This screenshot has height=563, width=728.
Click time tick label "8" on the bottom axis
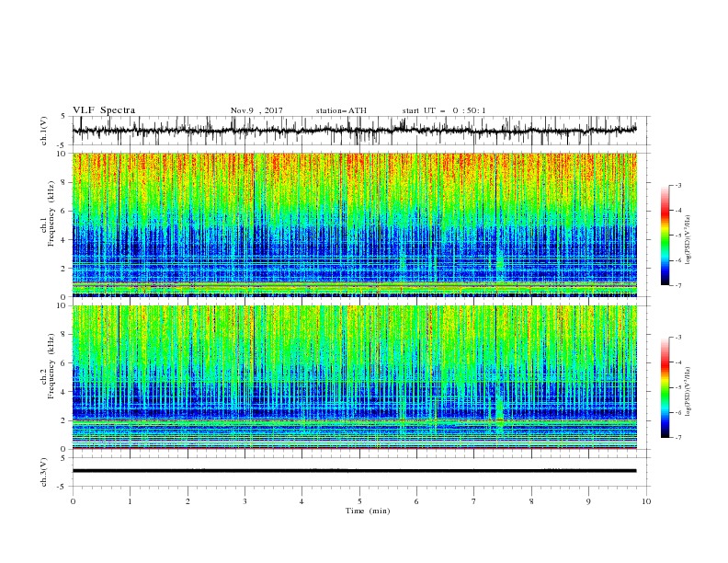[531, 501]
